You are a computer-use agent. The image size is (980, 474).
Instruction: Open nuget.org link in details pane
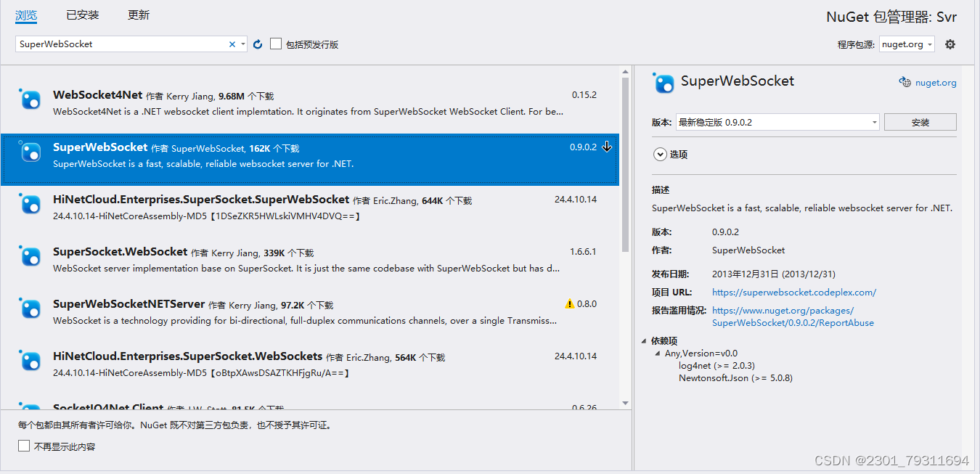pyautogui.click(x=936, y=83)
